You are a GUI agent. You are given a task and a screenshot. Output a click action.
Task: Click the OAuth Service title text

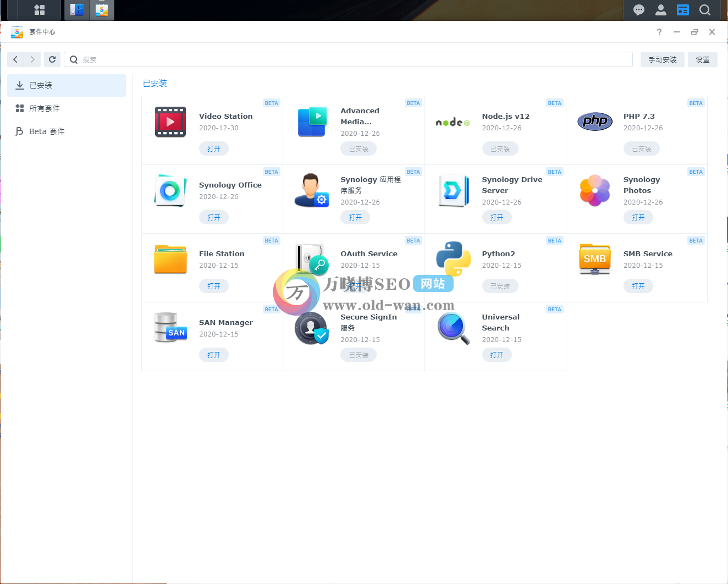pos(369,254)
